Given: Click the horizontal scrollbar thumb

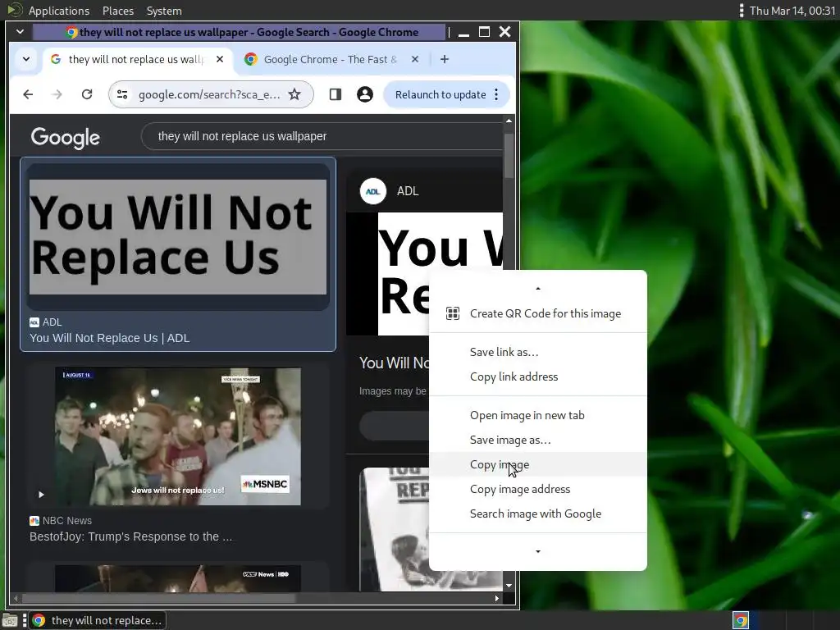Looking at the screenshot, I should 158,598.
